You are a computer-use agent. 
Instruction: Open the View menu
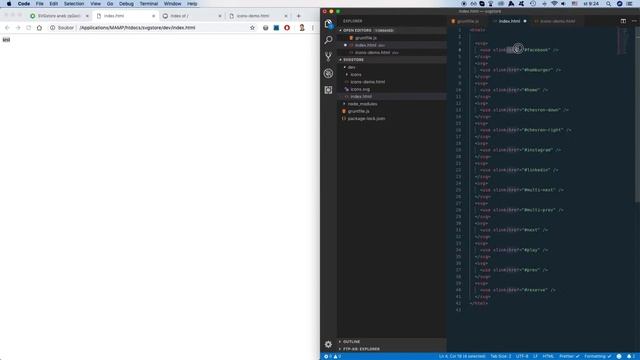[96, 4]
